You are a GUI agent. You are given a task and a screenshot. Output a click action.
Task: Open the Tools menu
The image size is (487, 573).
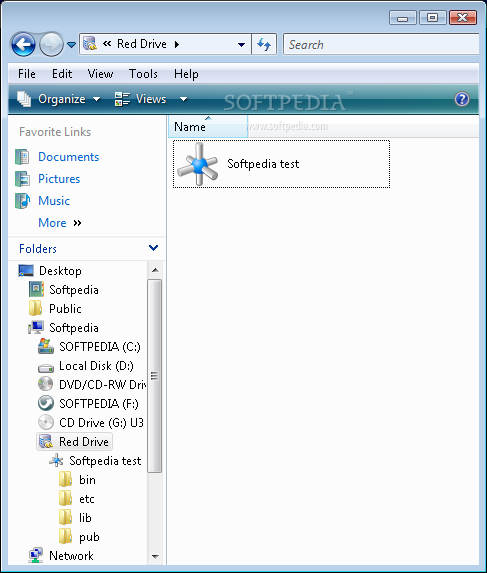pos(143,74)
